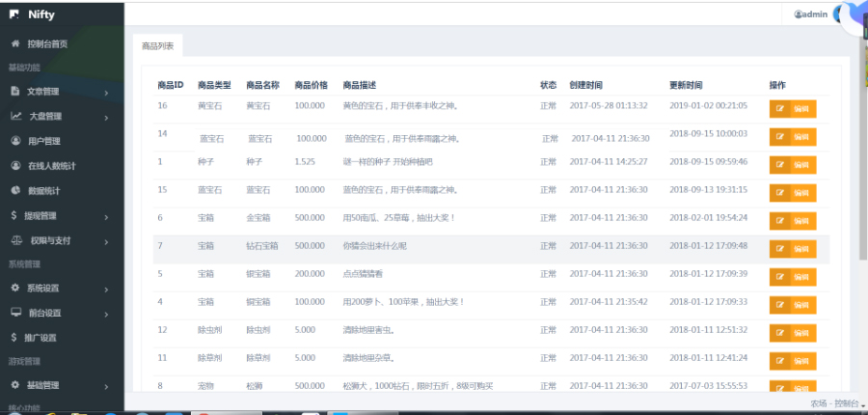Click the home icon for 控制台首页

coord(15,44)
